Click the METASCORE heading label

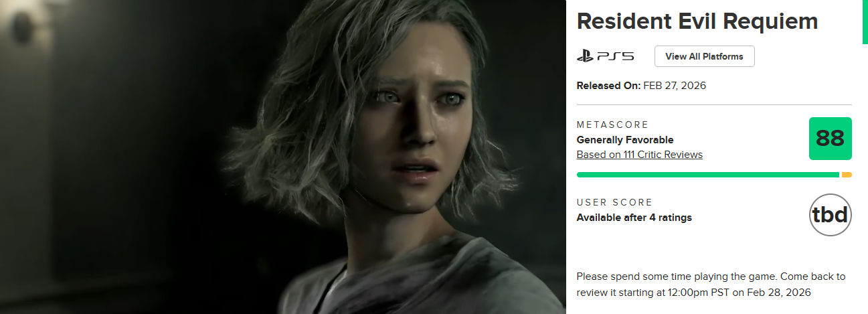pyautogui.click(x=612, y=125)
